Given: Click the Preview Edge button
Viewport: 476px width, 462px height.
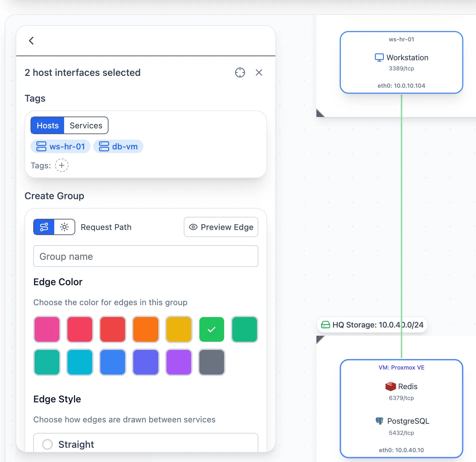Looking at the screenshot, I should point(221,227).
